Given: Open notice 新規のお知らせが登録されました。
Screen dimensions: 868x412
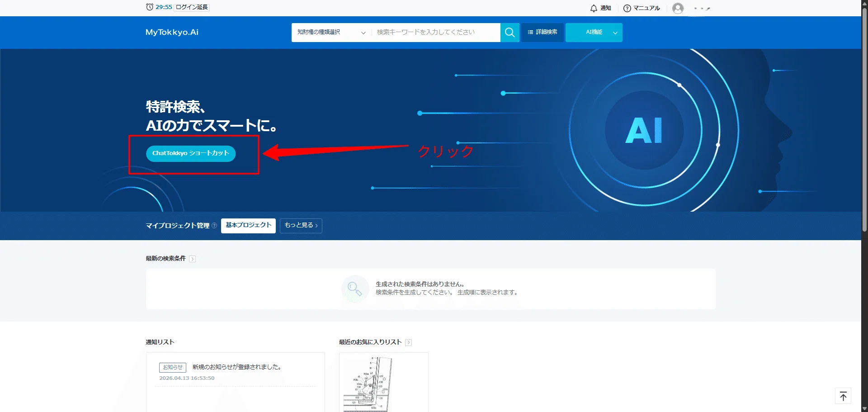Looking at the screenshot, I should 237,367.
